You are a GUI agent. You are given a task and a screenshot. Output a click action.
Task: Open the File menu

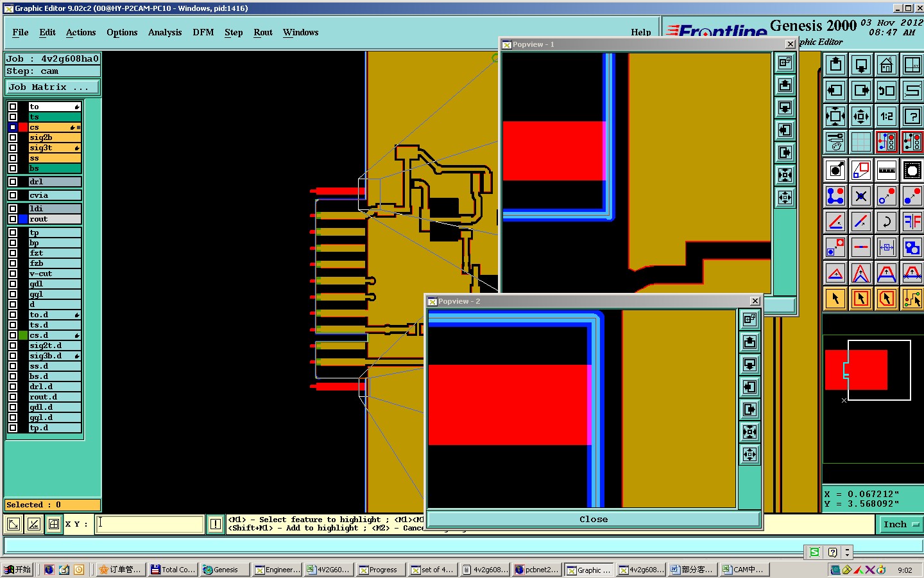(x=20, y=32)
